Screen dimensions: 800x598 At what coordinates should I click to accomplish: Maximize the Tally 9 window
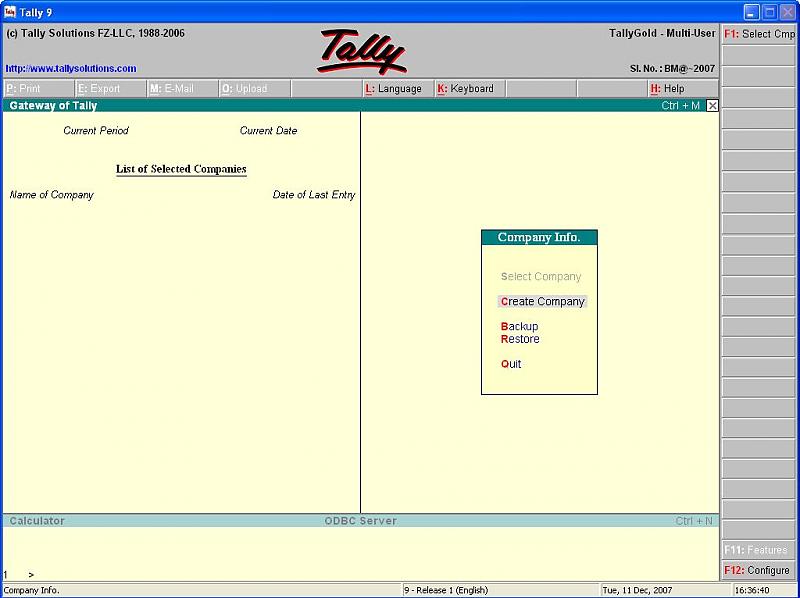769,12
